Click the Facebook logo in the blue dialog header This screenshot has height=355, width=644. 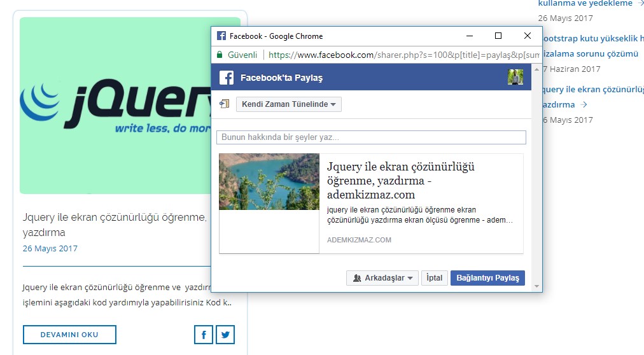227,78
